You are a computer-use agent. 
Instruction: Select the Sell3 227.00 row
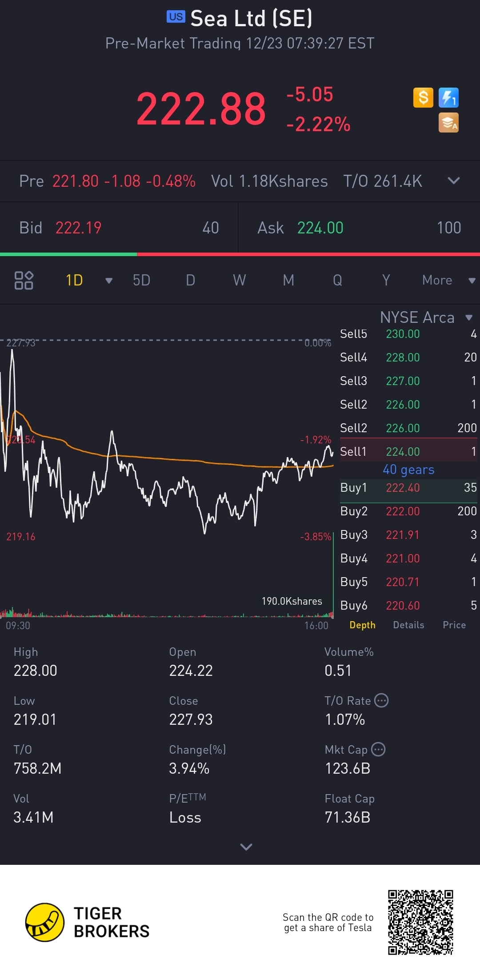coord(408,381)
